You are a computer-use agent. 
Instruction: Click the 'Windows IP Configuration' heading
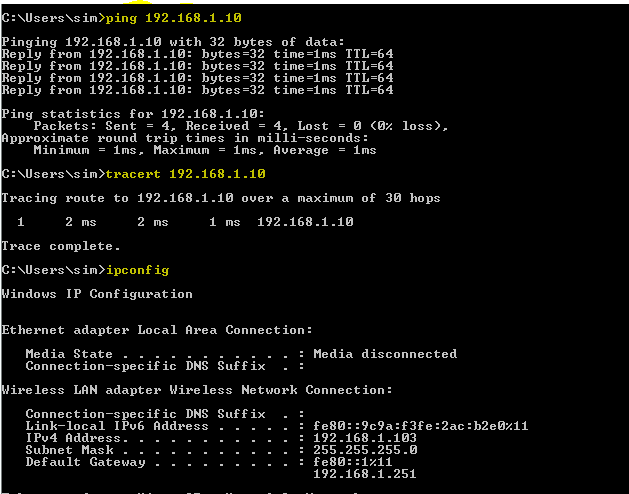[x=97, y=294]
